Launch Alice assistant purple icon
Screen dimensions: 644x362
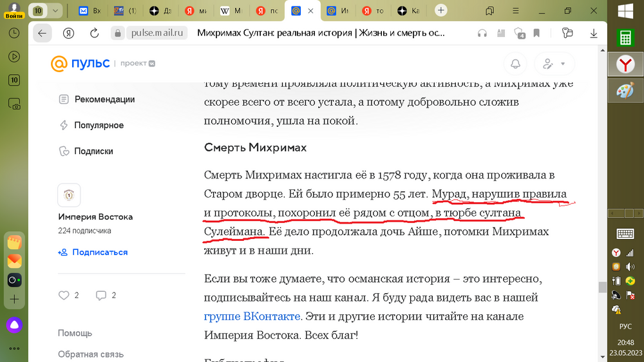(x=14, y=325)
